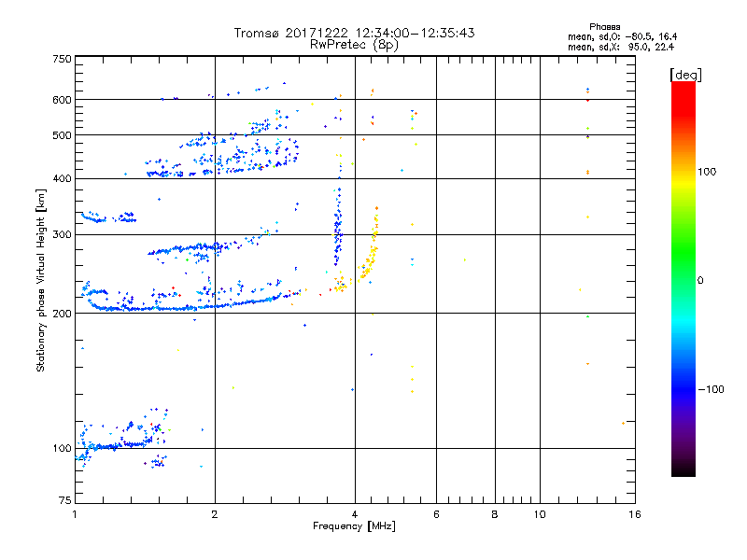Click the x-axis '6' tick label
The image size is (747, 560).
(436, 514)
